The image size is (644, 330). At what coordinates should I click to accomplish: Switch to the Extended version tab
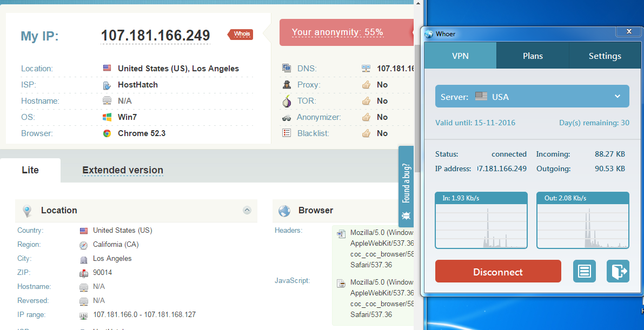click(122, 170)
